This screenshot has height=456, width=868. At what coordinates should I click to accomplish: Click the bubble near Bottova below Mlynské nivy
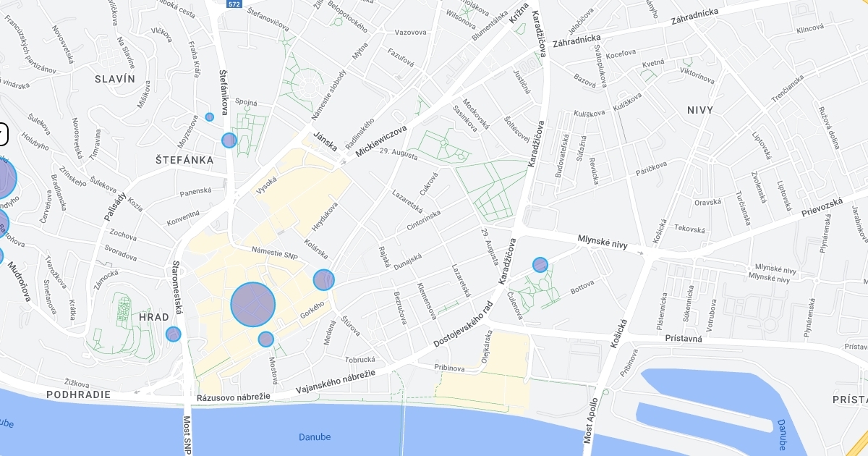[x=540, y=265]
